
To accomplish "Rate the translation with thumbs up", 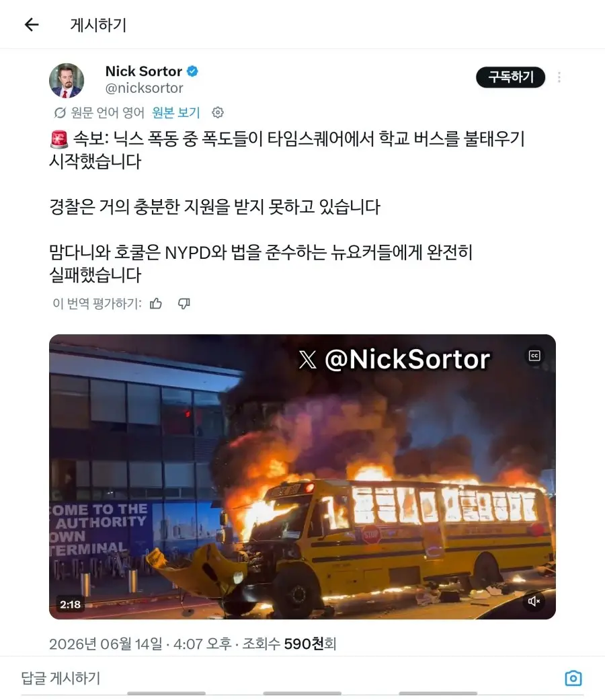I will coord(156,303).
